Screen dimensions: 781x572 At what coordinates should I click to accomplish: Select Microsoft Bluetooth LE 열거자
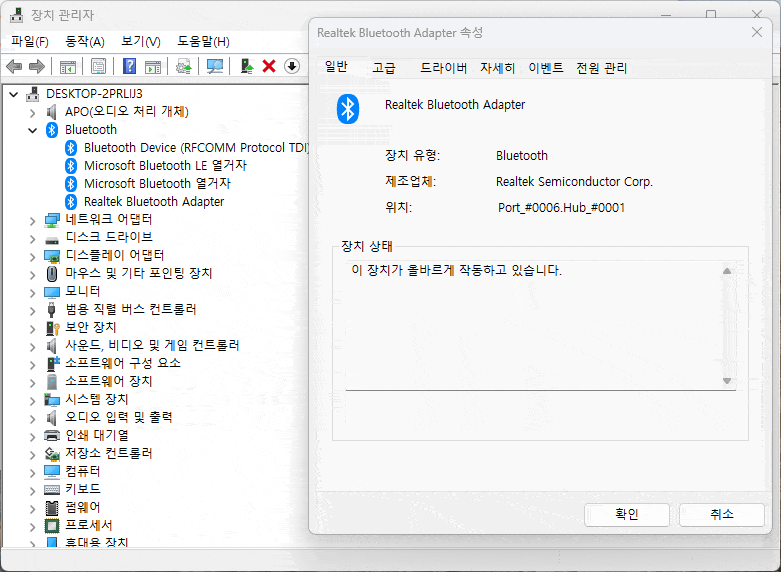(x=165, y=166)
